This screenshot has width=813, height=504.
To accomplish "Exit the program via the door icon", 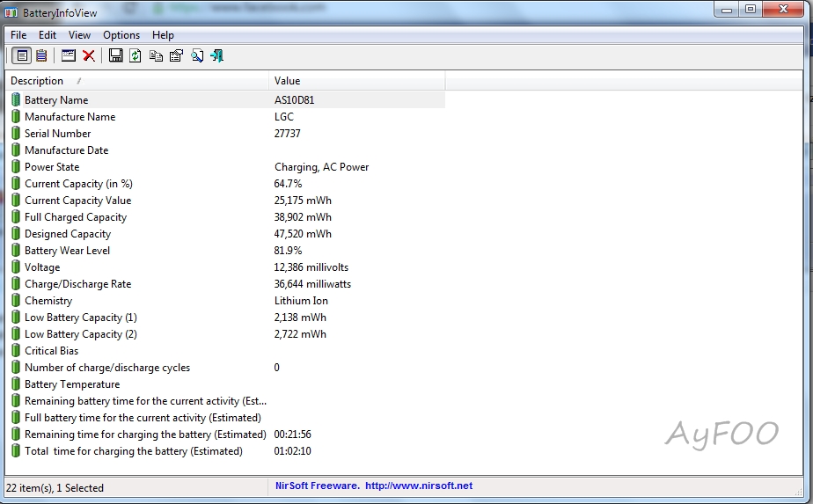I will (216, 55).
